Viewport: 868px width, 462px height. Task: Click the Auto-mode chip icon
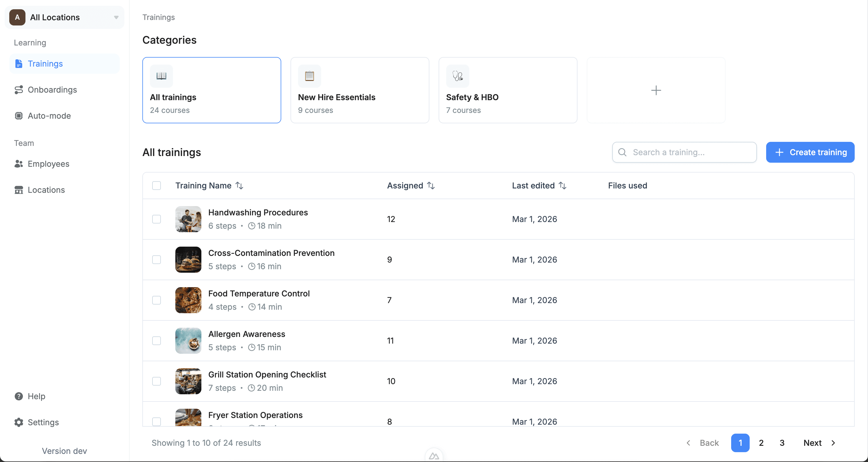click(19, 116)
